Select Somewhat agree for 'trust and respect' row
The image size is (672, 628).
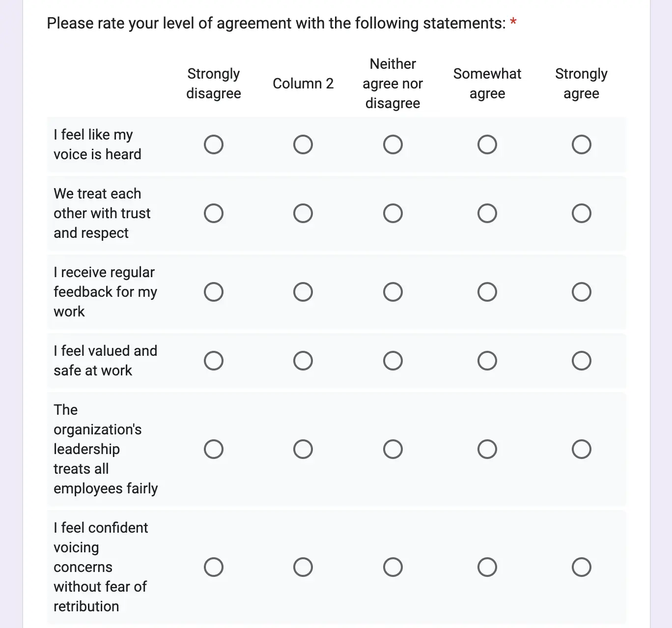[487, 213]
